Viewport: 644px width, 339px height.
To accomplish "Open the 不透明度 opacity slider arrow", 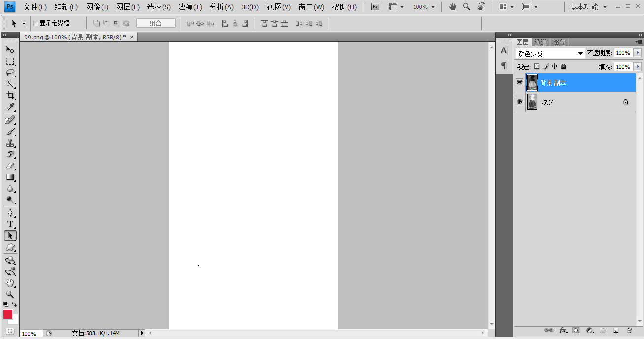I will coord(638,53).
